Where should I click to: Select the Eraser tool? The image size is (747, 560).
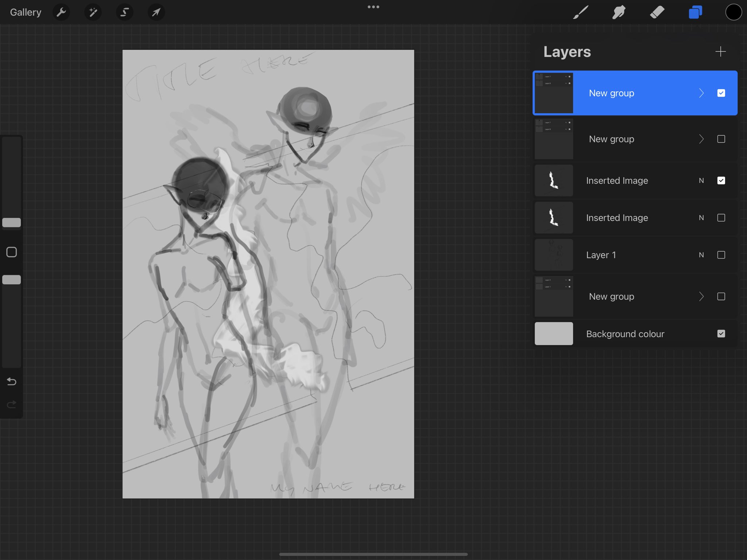[657, 12]
